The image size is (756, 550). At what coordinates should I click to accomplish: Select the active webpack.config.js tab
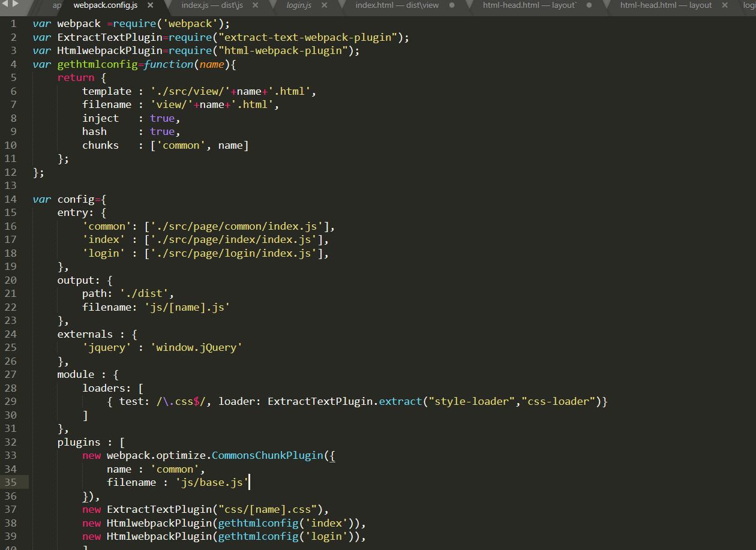coord(105,5)
